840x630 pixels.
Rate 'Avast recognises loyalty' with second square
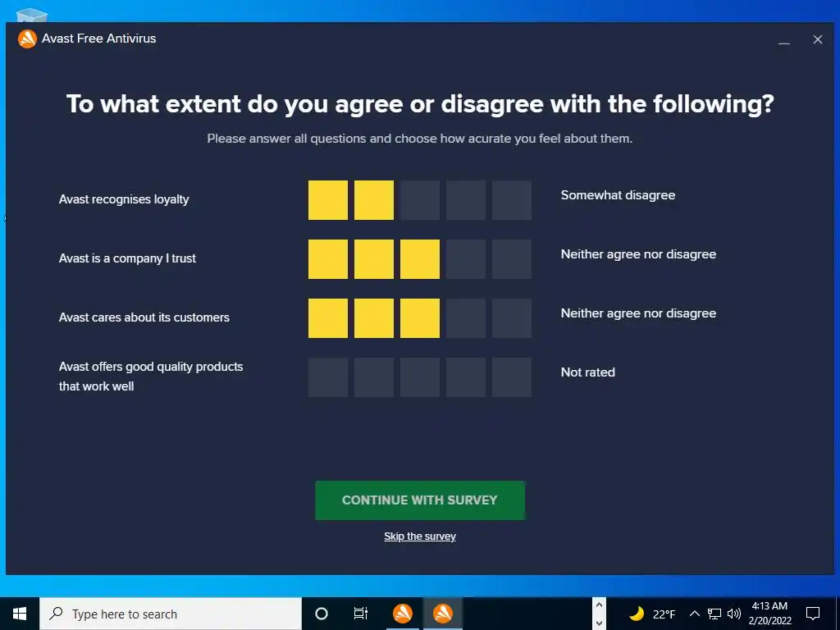click(374, 200)
